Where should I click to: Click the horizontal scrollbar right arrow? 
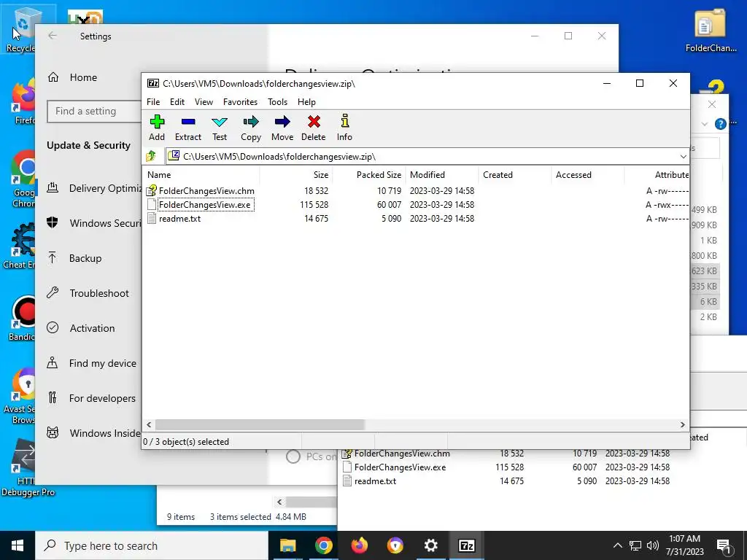[682, 425]
